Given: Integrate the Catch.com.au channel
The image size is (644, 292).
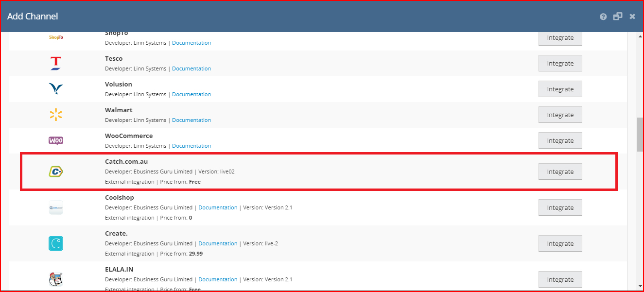Looking at the screenshot, I should click(x=560, y=172).
